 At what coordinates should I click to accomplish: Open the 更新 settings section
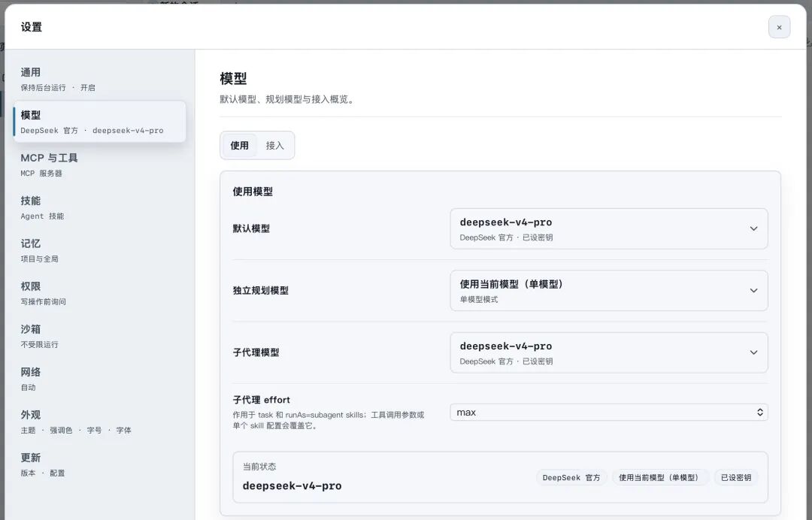point(99,465)
